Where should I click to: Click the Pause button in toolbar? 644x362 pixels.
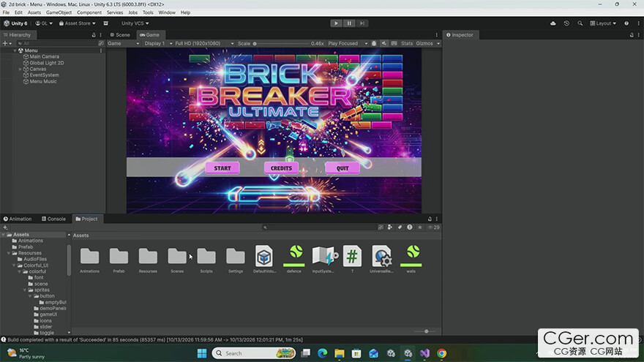[349, 23]
